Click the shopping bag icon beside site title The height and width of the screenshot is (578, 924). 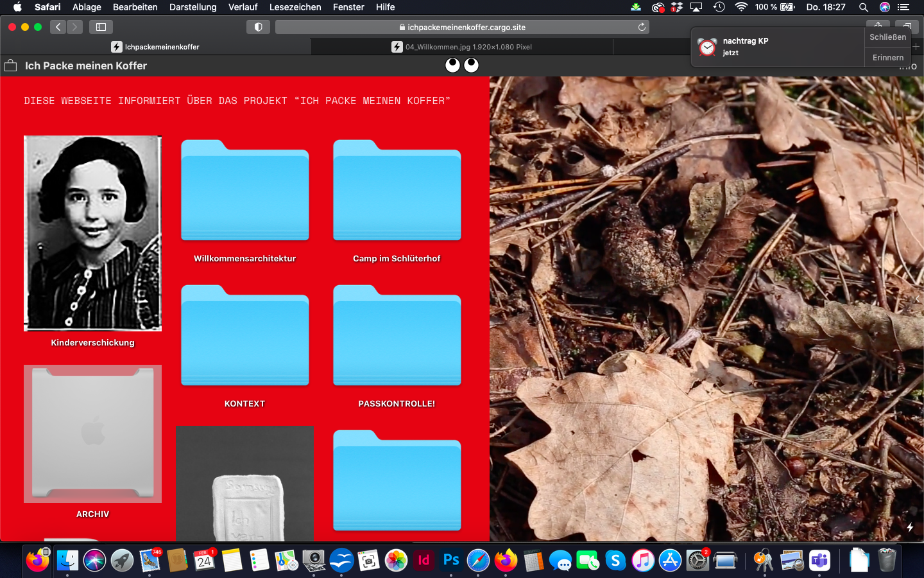click(10, 66)
